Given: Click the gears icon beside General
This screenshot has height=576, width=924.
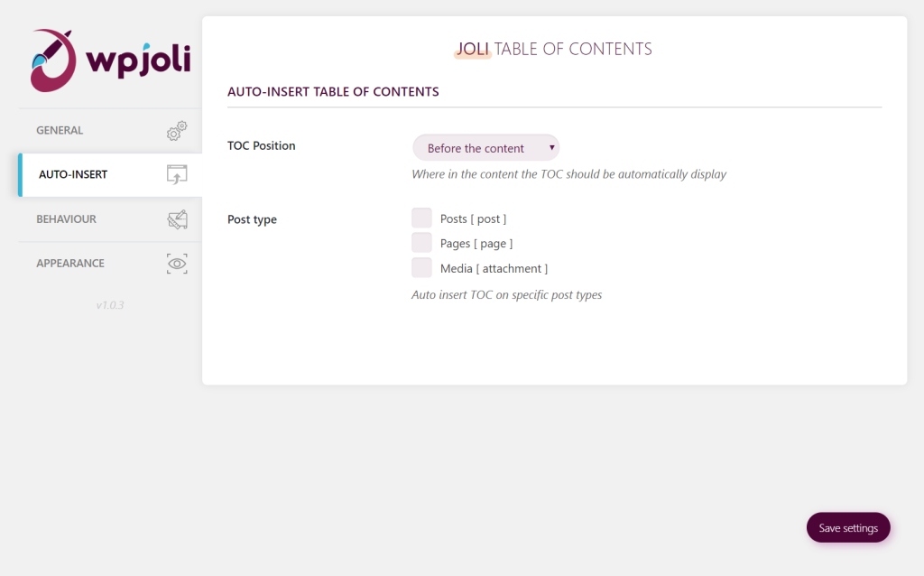Looking at the screenshot, I should (x=177, y=131).
